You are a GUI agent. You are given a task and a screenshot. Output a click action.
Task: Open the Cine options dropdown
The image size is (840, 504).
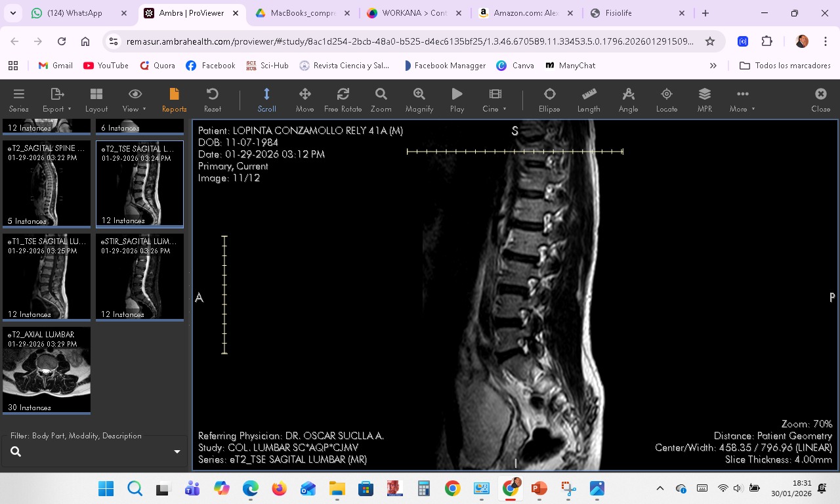[x=495, y=100]
